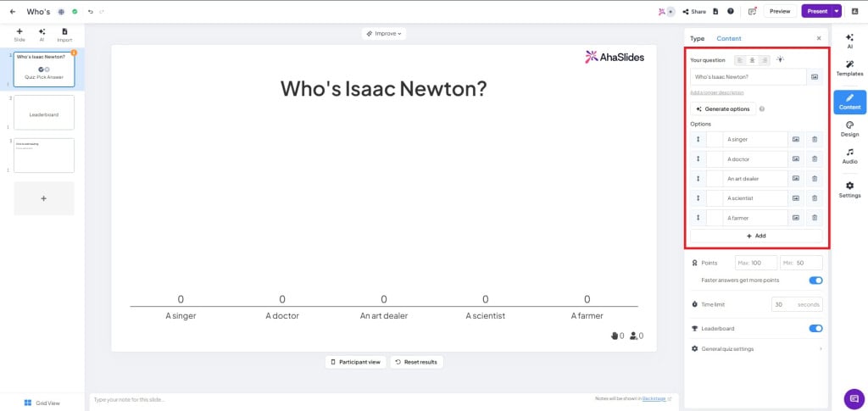Open the chat support bubble
Image resolution: width=868 pixels, height=411 pixels.
coord(854,399)
